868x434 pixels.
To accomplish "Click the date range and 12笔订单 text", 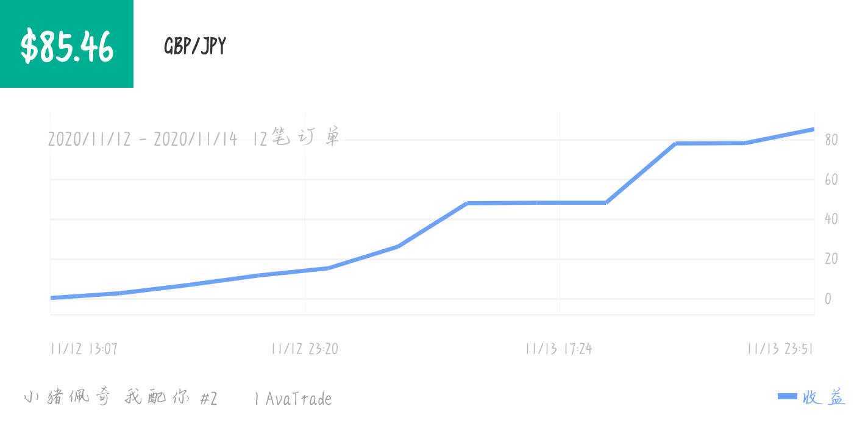I will (194, 139).
